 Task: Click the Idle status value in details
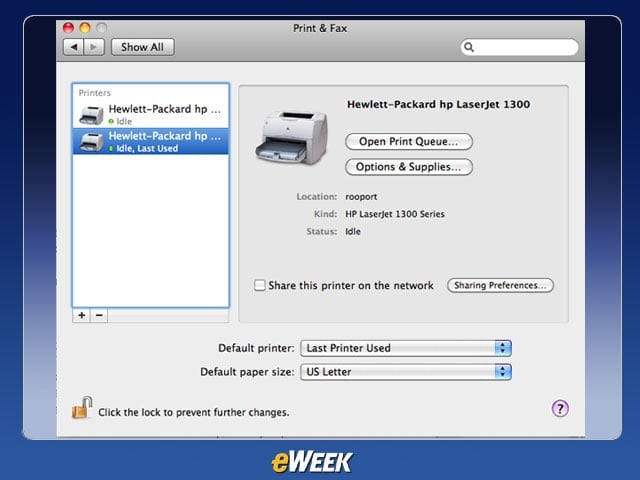point(353,231)
